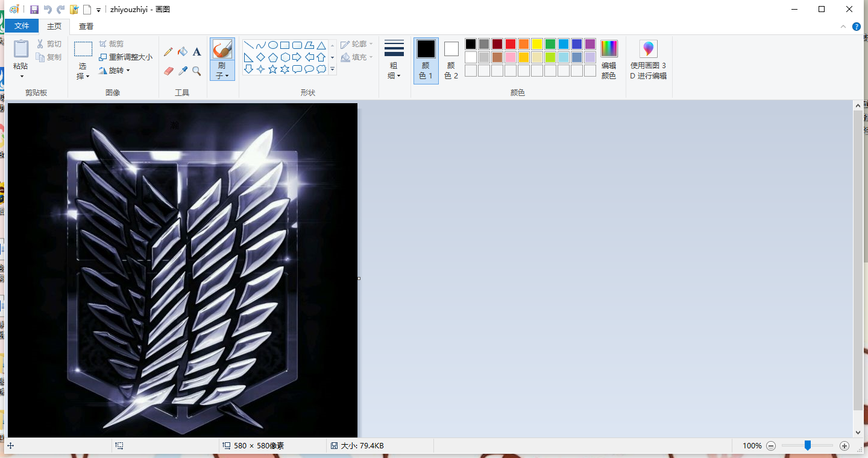Screen dimensions: 868x458
Task: Pick the Fill with color tool
Action: [x=183, y=51]
